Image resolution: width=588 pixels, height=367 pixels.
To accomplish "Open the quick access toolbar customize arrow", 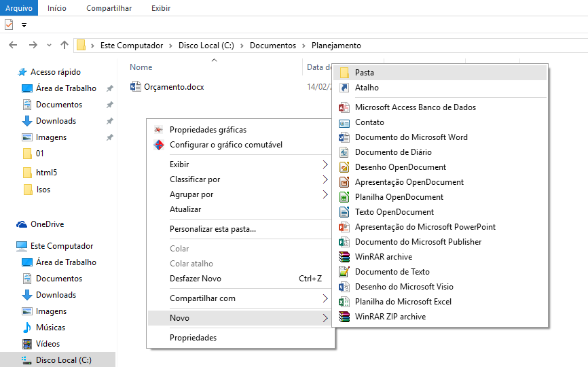I will pyautogui.click(x=24, y=25).
